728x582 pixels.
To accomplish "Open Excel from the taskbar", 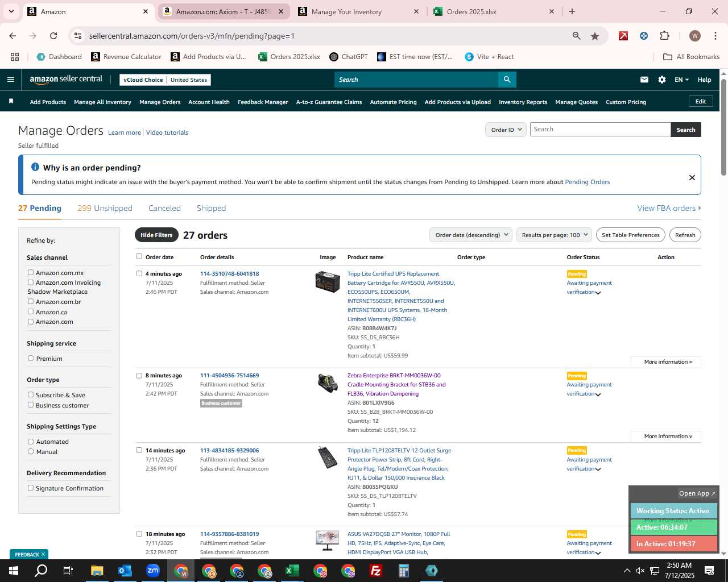I will 292,571.
